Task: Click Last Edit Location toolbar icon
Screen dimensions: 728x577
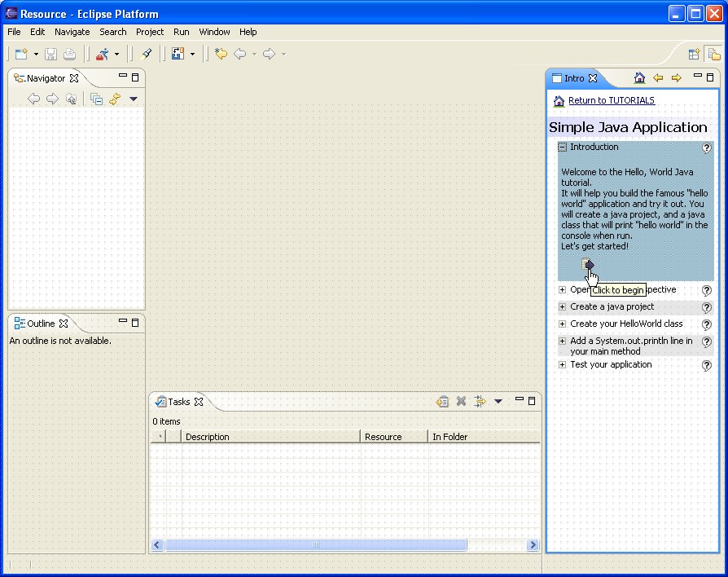Action: click(221, 54)
